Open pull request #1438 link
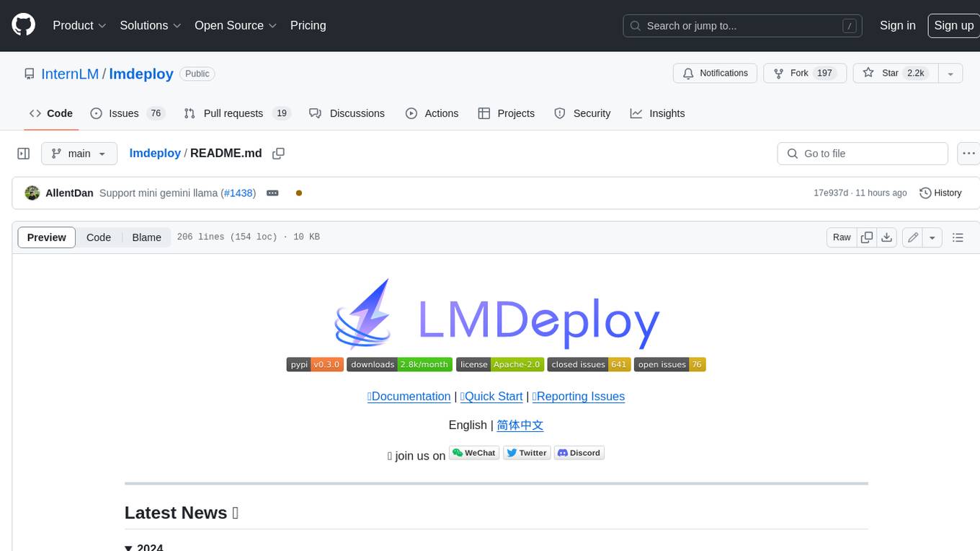Screen dimensions: 980x551 point(239,193)
